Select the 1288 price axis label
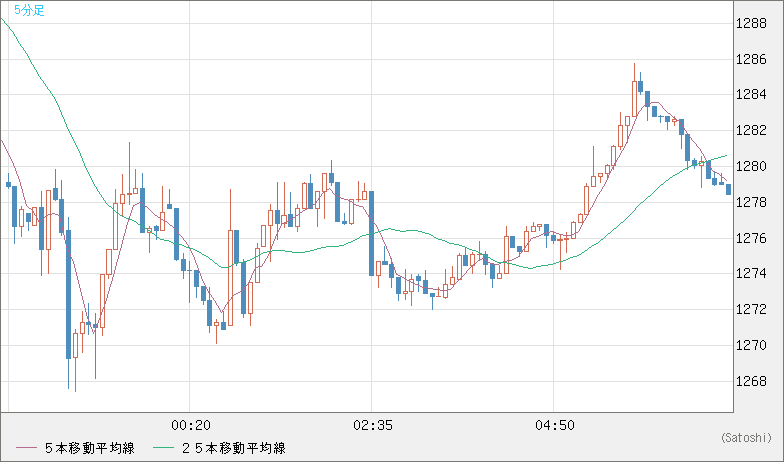Viewport: 784px width, 462px height. pos(751,24)
